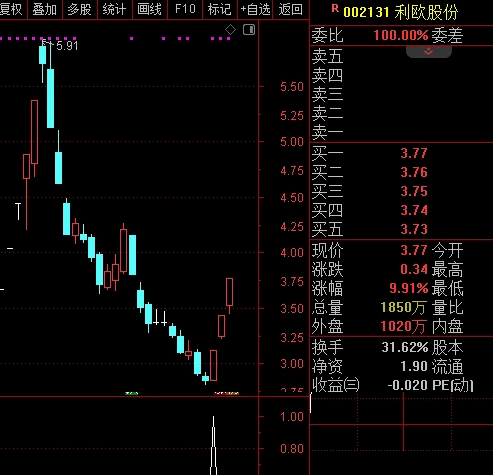Select the 卖五 ask row label
Viewport: 493px width, 475px height.
pyautogui.click(x=327, y=56)
